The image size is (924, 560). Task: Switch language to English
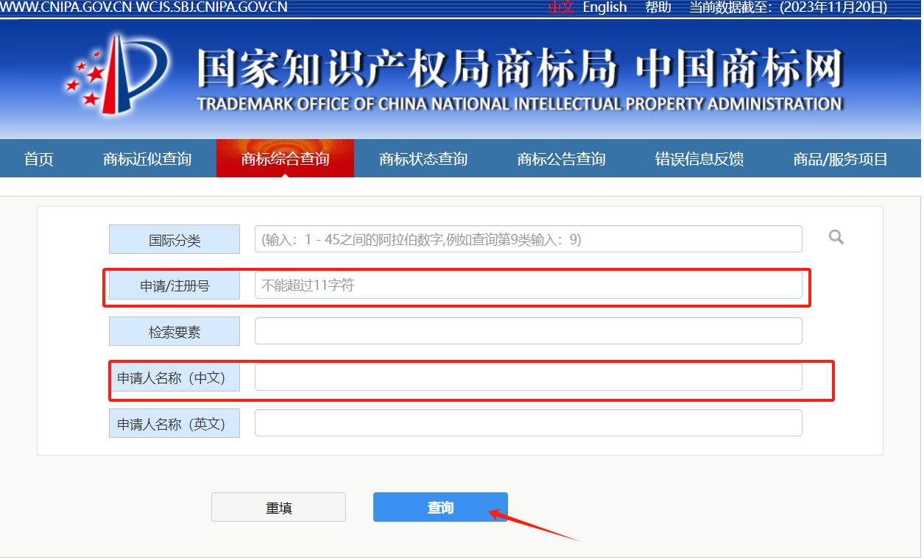pyautogui.click(x=604, y=7)
